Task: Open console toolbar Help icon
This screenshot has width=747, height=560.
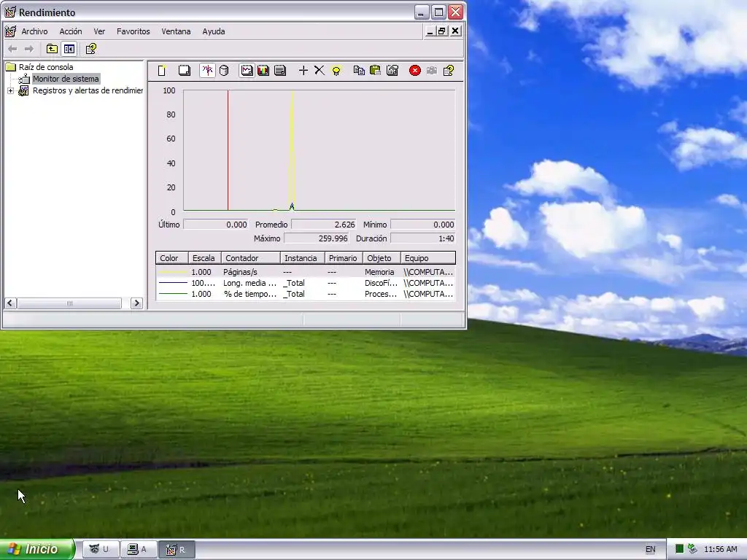Action: point(91,49)
